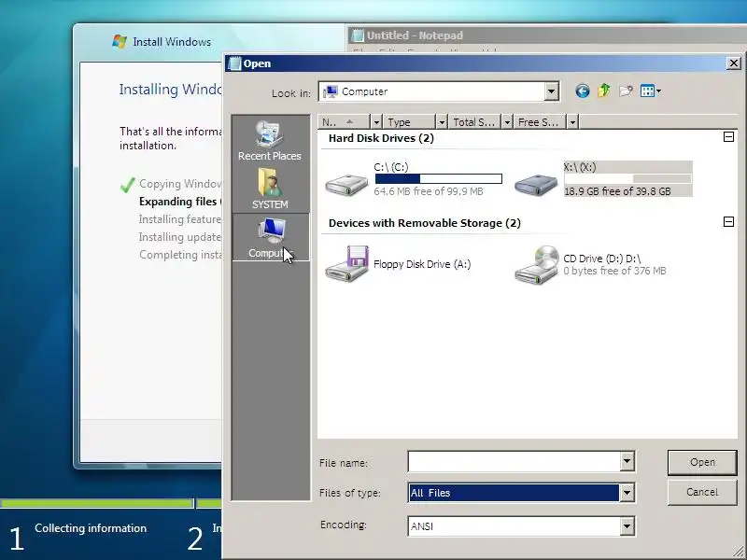Click the Collecting information step label
The height and width of the screenshot is (560, 747).
click(x=91, y=528)
